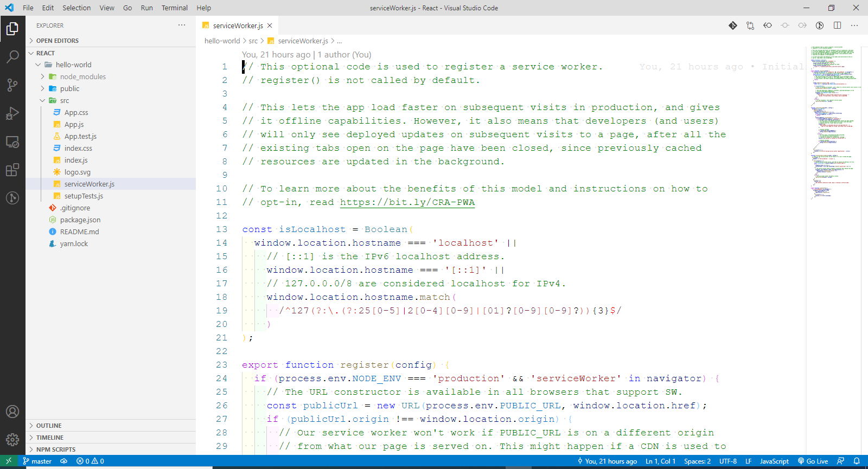
Task: Open the Go menu
Action: coord(127,8)
